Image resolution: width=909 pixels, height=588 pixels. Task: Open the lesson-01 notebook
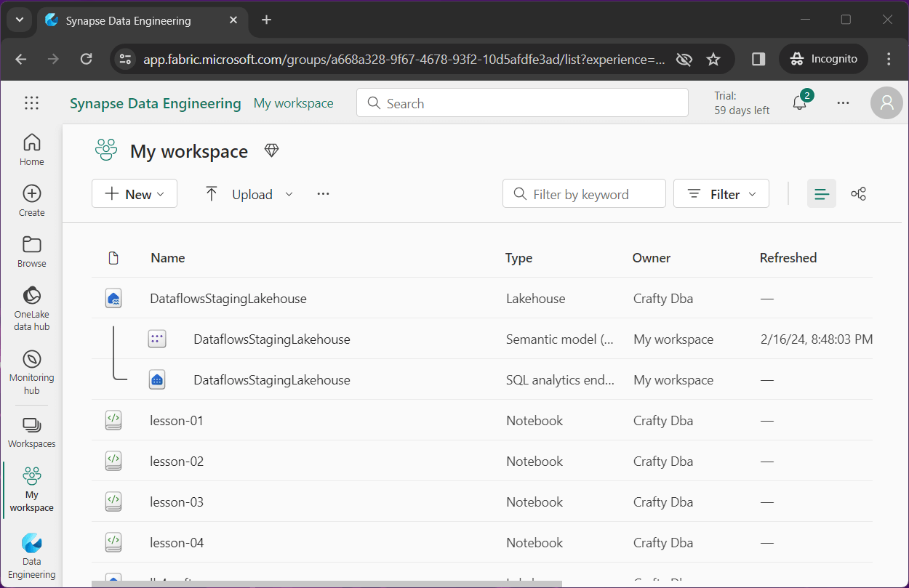[x=177, y=421]
